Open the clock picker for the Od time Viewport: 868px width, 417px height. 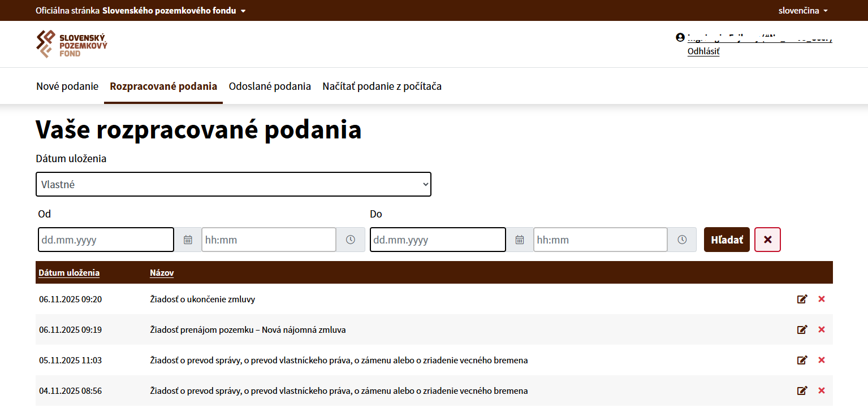coord(351,240)
